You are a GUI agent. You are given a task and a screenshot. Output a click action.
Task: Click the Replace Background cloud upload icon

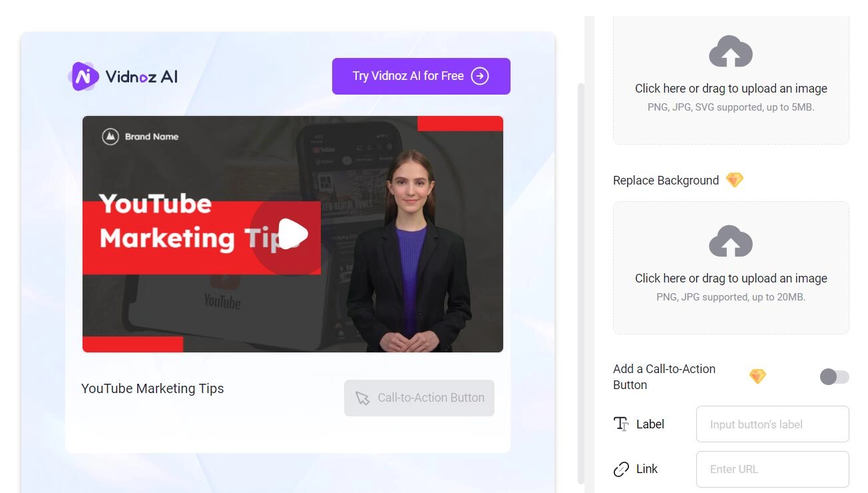[x=731, y=241]
